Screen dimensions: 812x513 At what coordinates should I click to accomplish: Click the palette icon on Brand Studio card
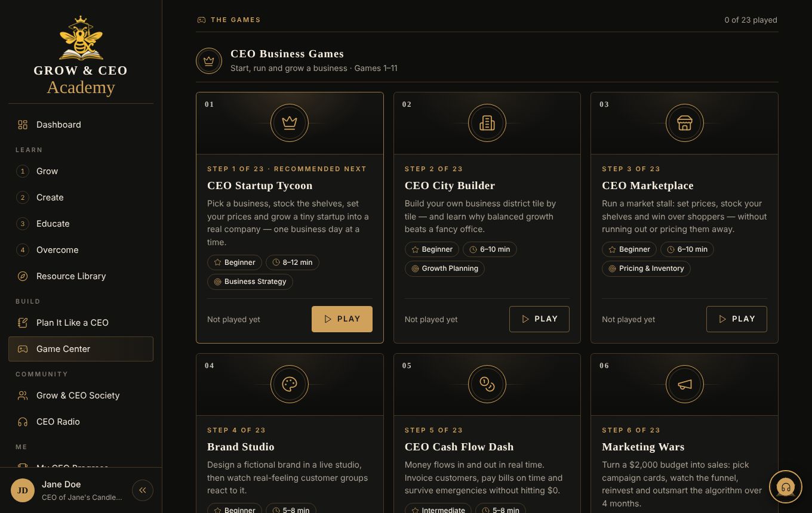pos(290,384)
